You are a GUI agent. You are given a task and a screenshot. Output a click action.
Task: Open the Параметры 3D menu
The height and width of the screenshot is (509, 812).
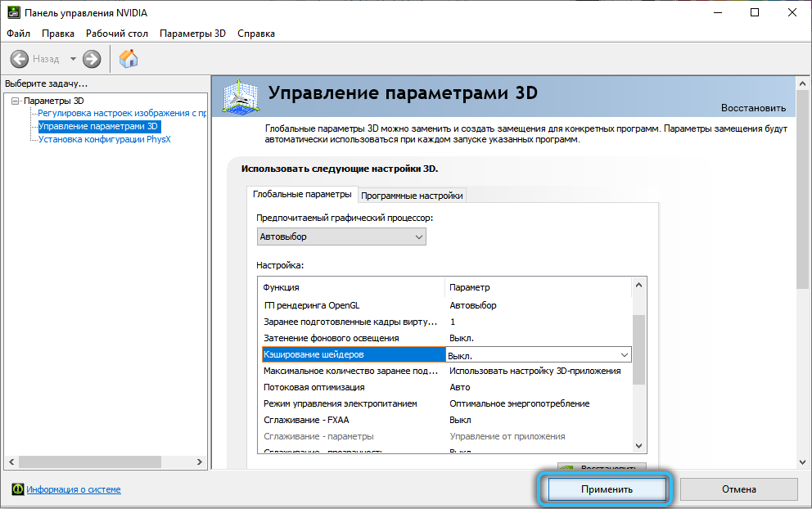(192, 34)
